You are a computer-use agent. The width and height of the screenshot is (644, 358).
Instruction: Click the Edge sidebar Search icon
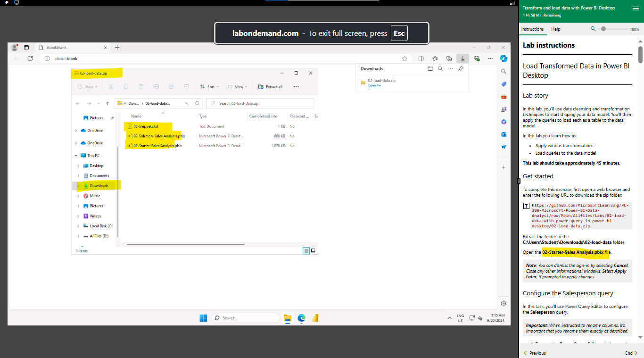(504, 71)
